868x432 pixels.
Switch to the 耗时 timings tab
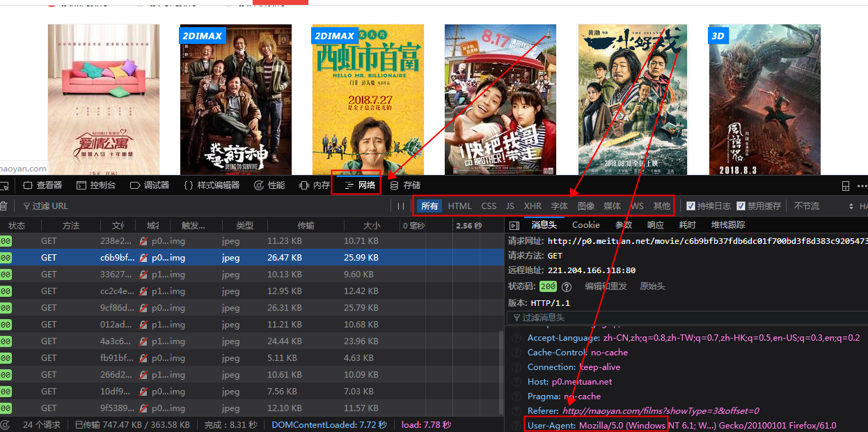click(x=688, y=225)
